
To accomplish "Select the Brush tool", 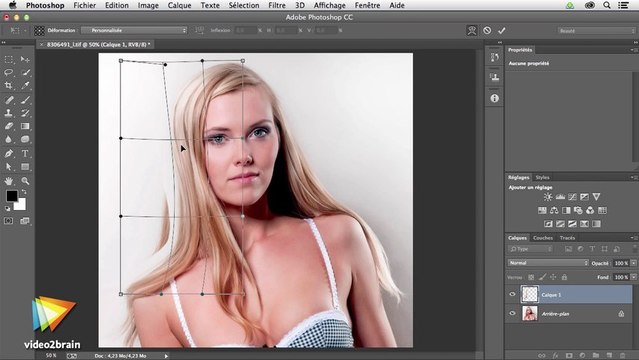I will click(x=25, y=99).
